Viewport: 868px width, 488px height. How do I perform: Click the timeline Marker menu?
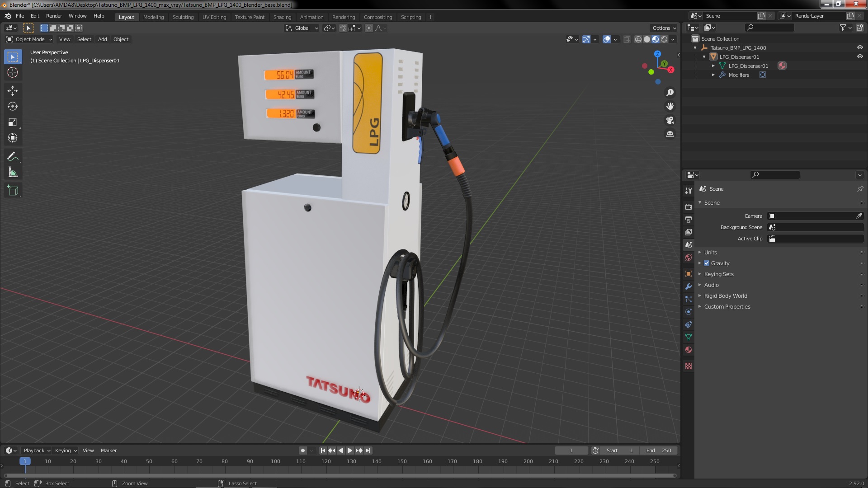108,450
